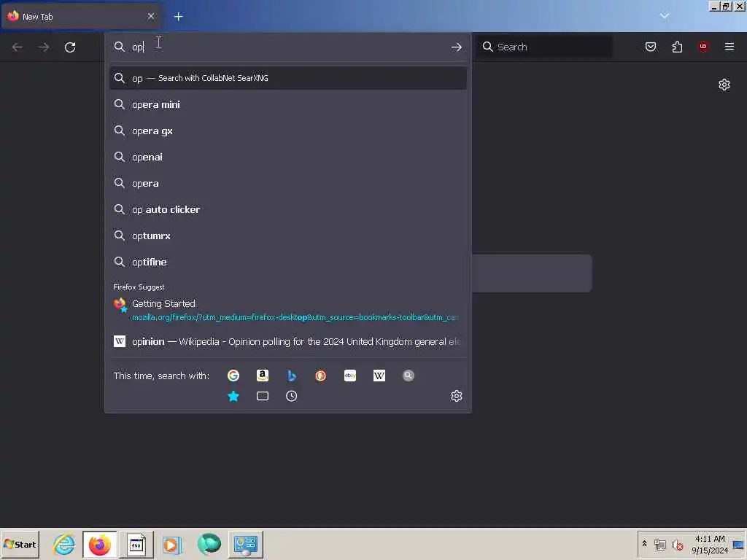The height and width of the screenshot is (560, 747).
Task: Select the 'opera gx' suggestion
Action: (287, 131)
